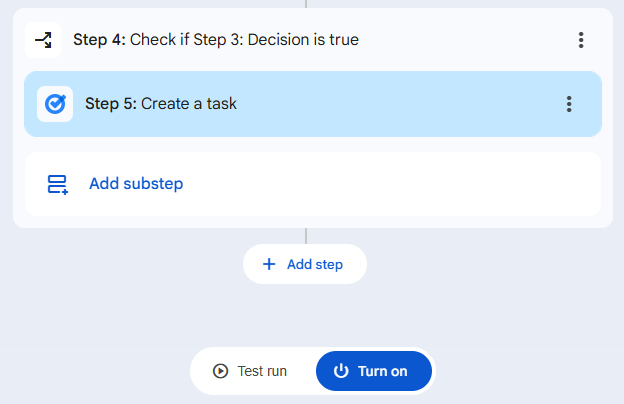Turn on the automation flow
The image size is (624, 404).
(x=374, y=371)
